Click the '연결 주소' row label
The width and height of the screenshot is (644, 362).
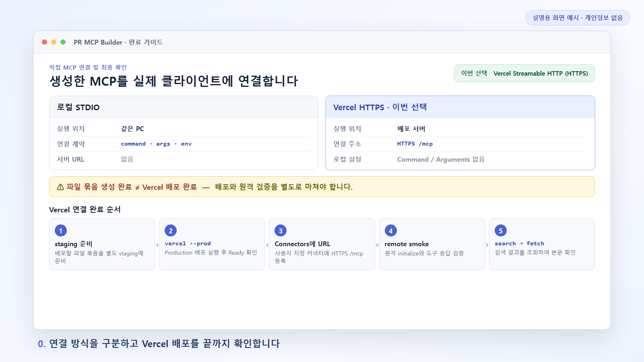coord(347,144)
